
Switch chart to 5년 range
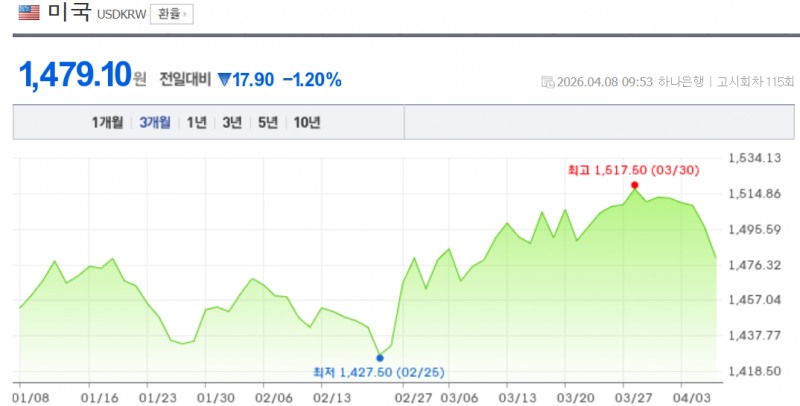coord(267,122)
